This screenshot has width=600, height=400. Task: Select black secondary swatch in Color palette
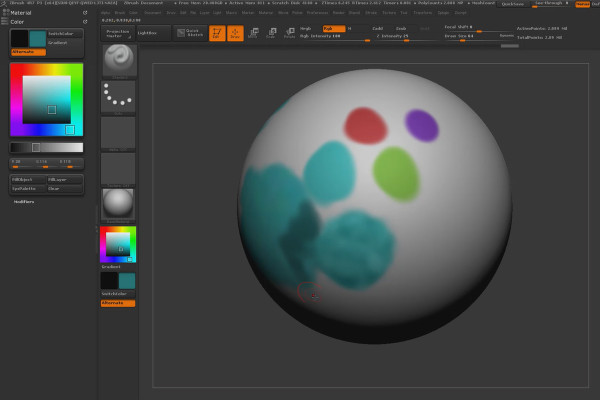tap(19, 39)
